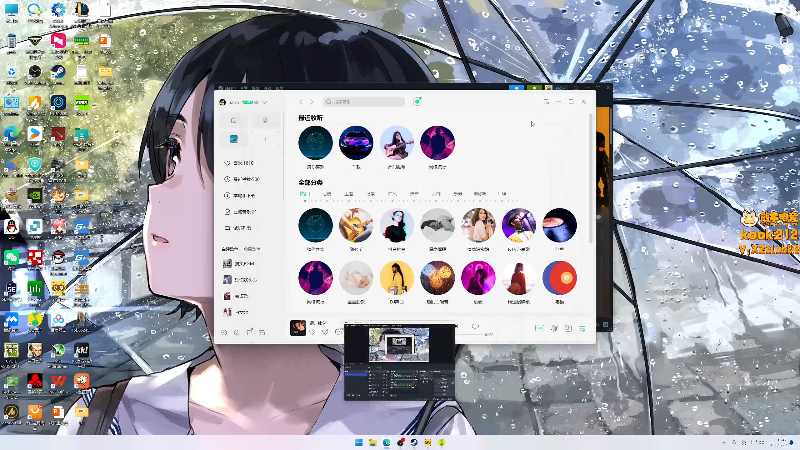Image resolution: width=800 pixels, height=450 pixels.
Task: Click the search box in the music player
Action: point(364,102)
